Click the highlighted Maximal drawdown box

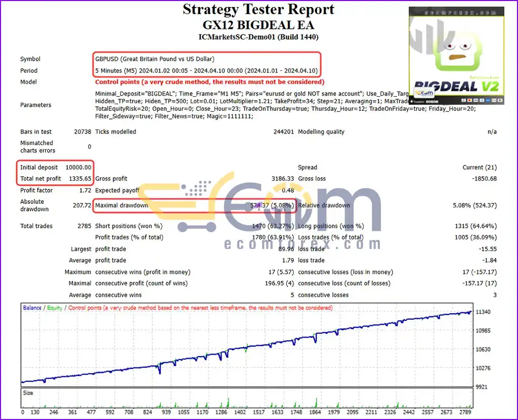click(x=195, y=205)
